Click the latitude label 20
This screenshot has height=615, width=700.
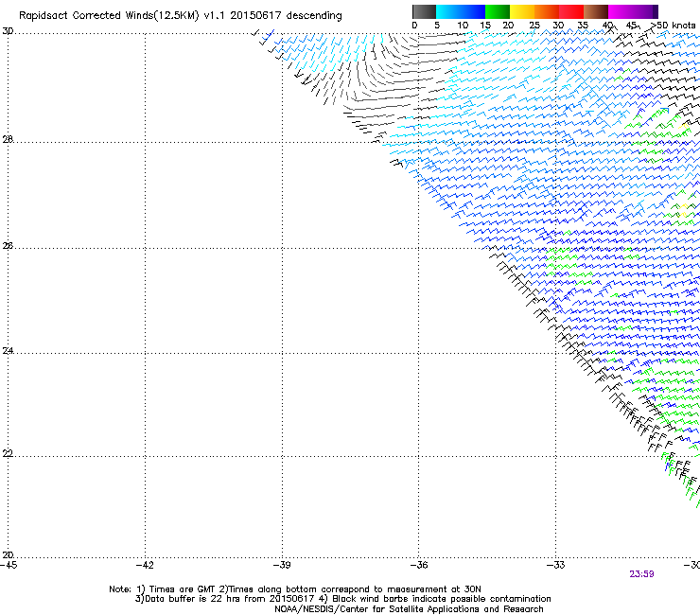coord(8,555)
